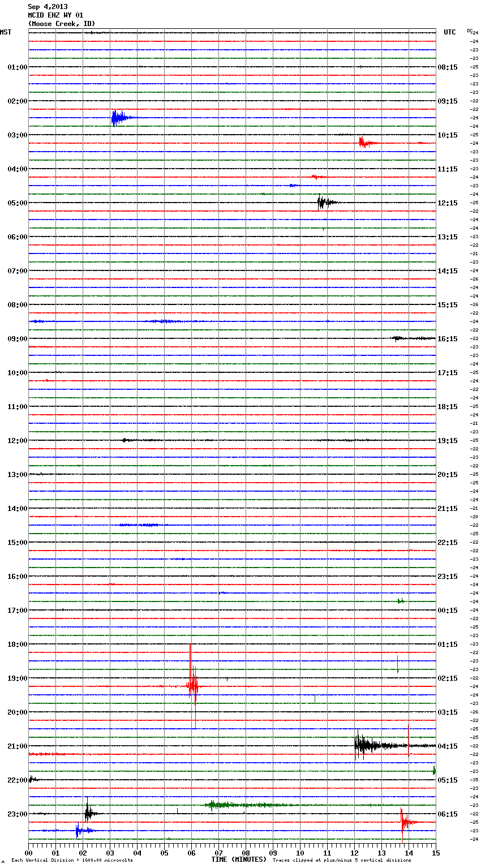Click the "22:00" MST time label
The image size is (481, 868).
17,780
